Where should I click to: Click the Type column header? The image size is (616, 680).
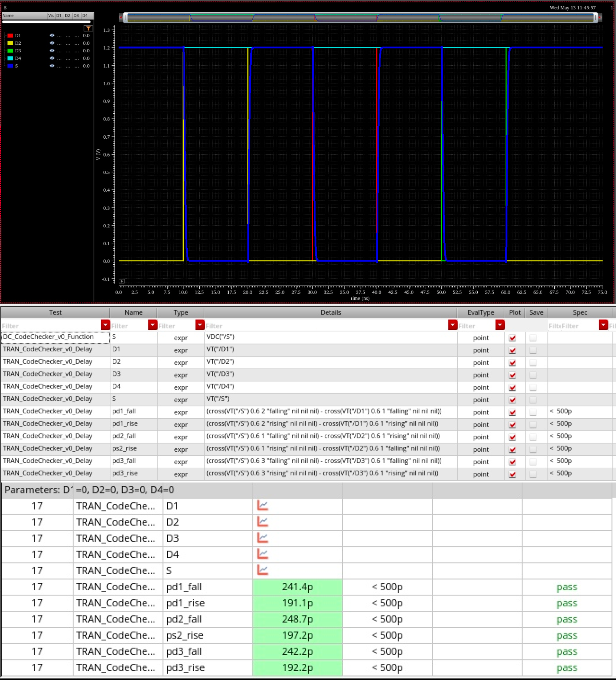click(x=181, y=312)
